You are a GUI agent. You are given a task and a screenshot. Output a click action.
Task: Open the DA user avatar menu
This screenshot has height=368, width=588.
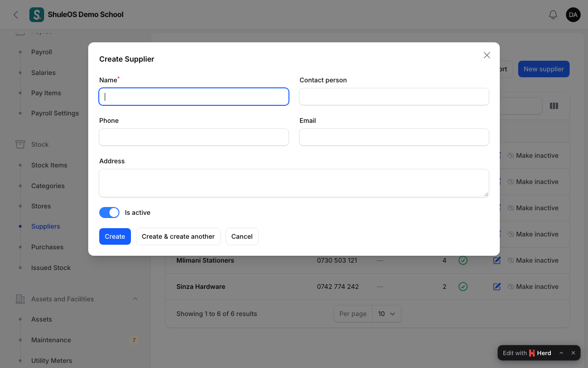point(573,15)
